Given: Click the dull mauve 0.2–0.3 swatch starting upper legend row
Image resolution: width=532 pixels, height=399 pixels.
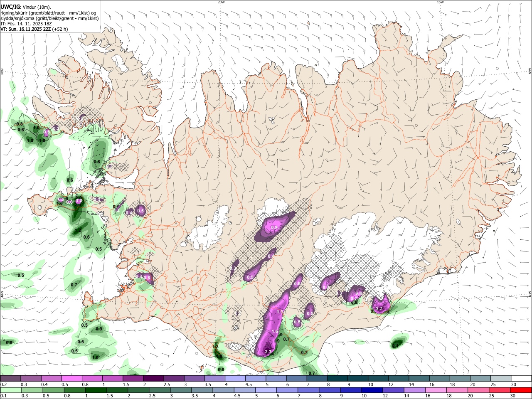Looking at the screenshot, I should click(10, 378).
